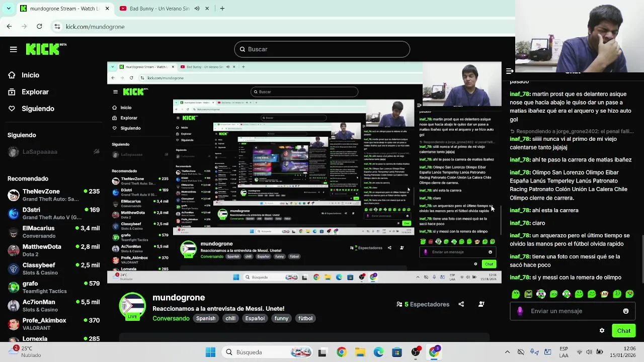644x362 pixels.
Task: Click the Explorar browse icon
Action: (12, 92)
